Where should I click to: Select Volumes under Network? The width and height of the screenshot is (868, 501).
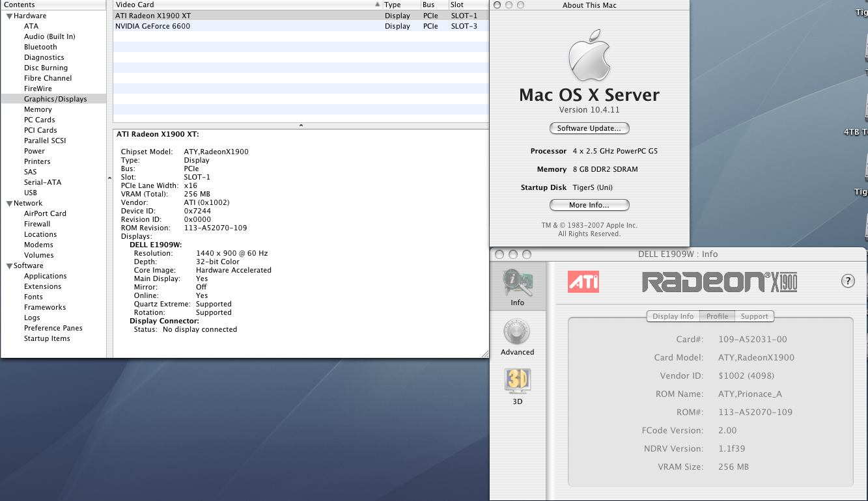pos(39,255)
